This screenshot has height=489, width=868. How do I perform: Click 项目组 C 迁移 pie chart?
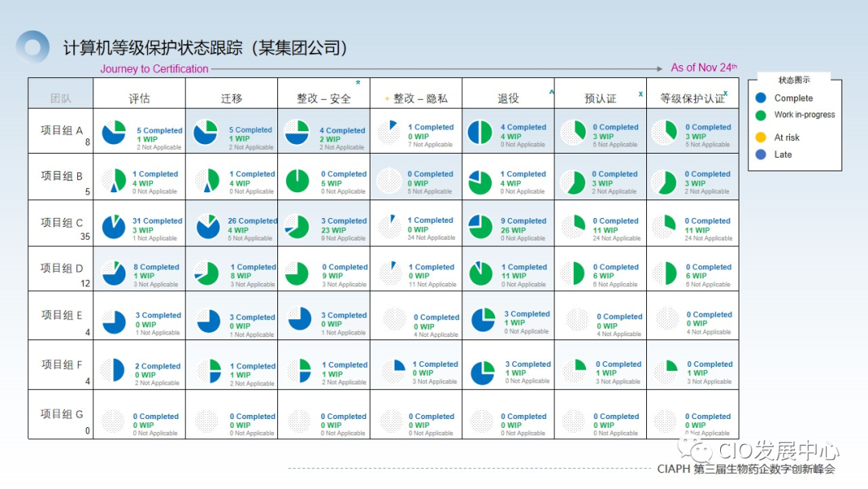(x=208, y=227)
